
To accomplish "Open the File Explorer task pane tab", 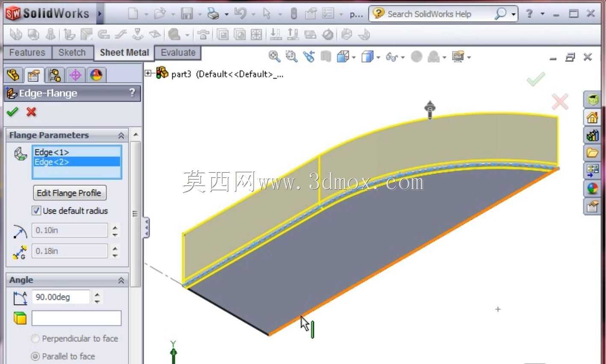I will click(x=592, y=153).
